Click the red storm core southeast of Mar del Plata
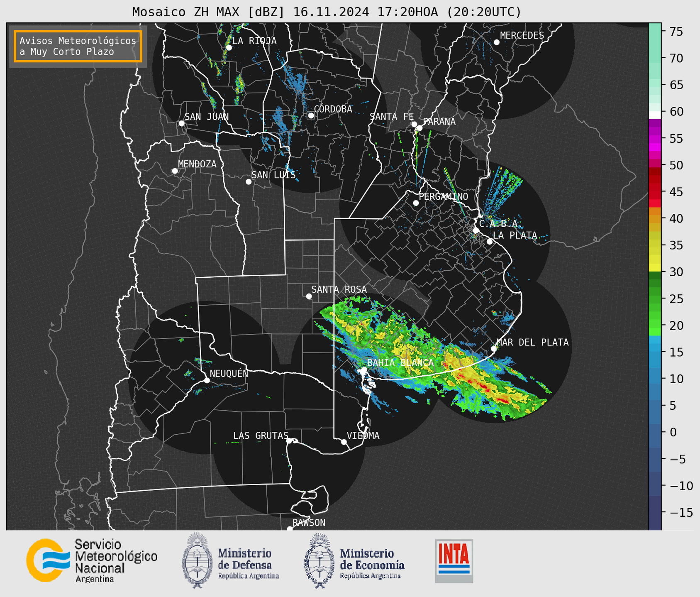Image resolution: width=700 pixels, height=597 pixels. click(502, 400)
